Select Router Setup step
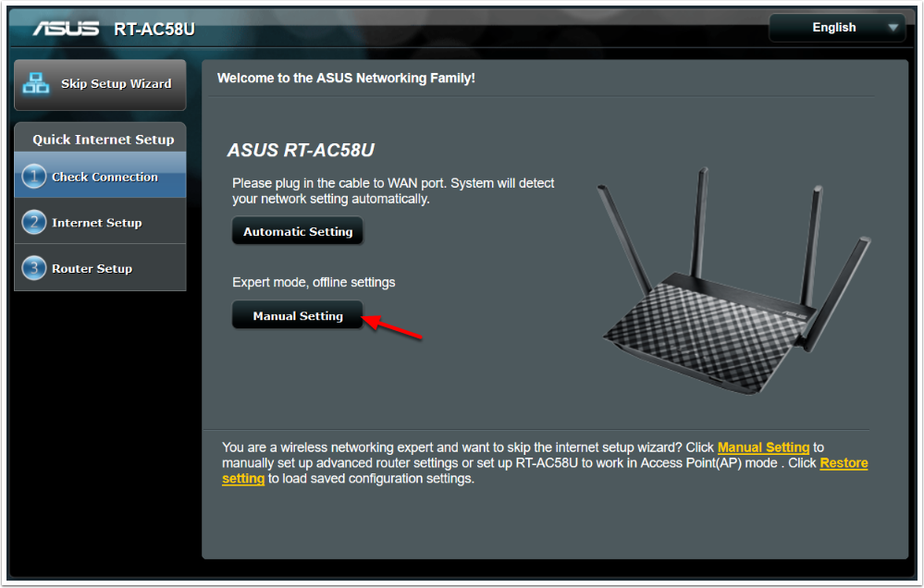The image size is (924, 588). 100,268
